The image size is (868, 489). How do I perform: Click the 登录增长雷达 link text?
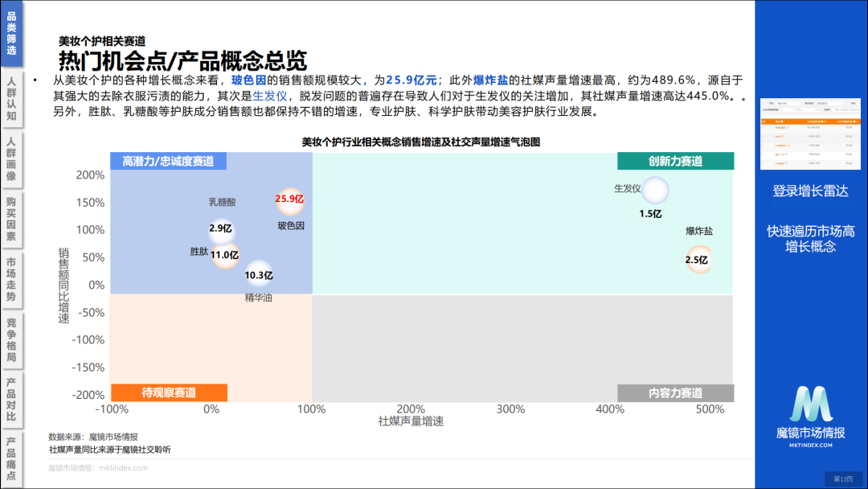pyautogui.click(x=810, y=191)
